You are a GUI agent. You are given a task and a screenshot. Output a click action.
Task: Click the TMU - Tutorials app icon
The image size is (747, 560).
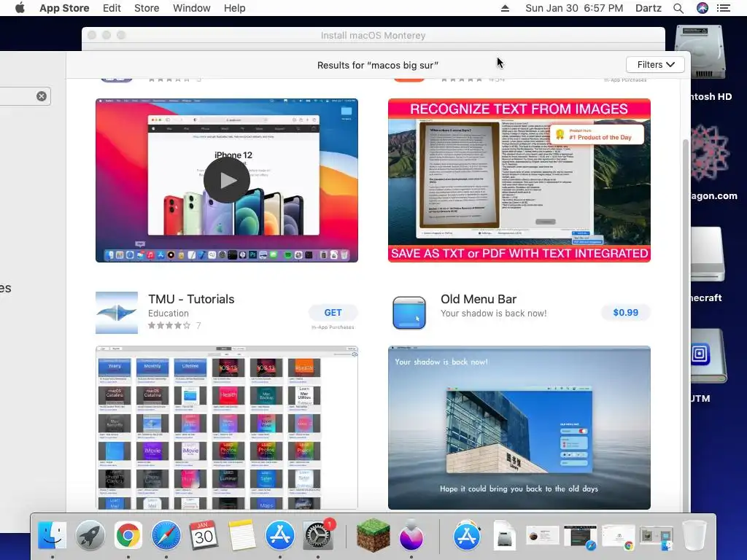coord(117,313)
